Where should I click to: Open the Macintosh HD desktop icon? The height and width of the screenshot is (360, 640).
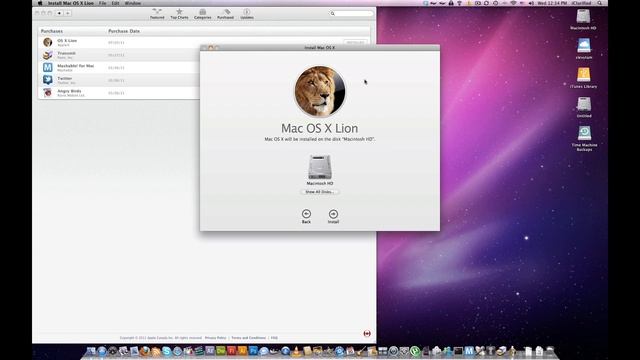(583, 20)
